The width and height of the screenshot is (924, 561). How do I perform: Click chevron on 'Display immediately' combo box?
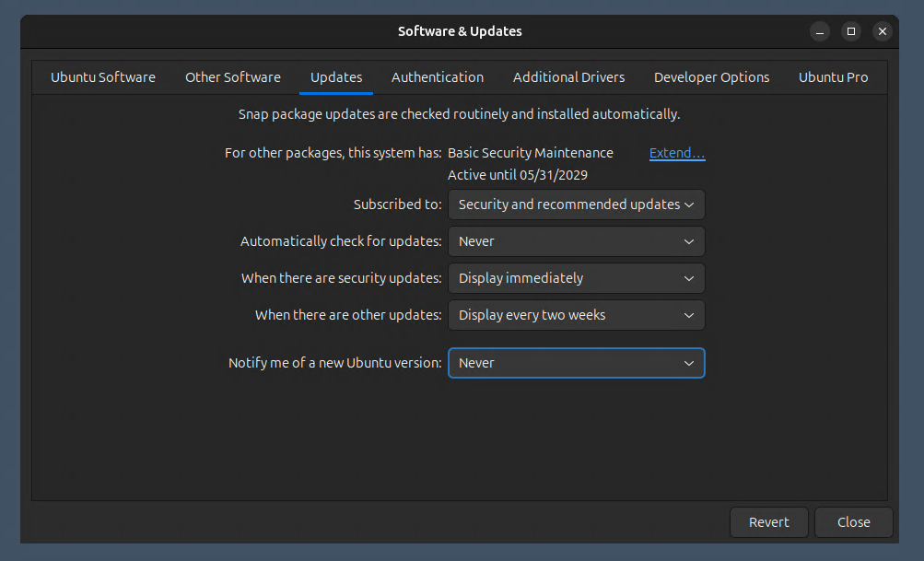(x=688, y=278)
